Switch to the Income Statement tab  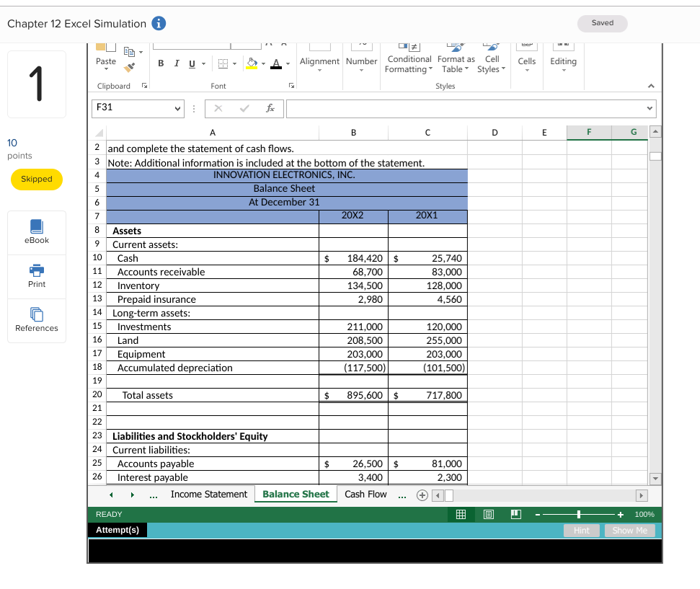pyautogui.click(x=208, y=494)
